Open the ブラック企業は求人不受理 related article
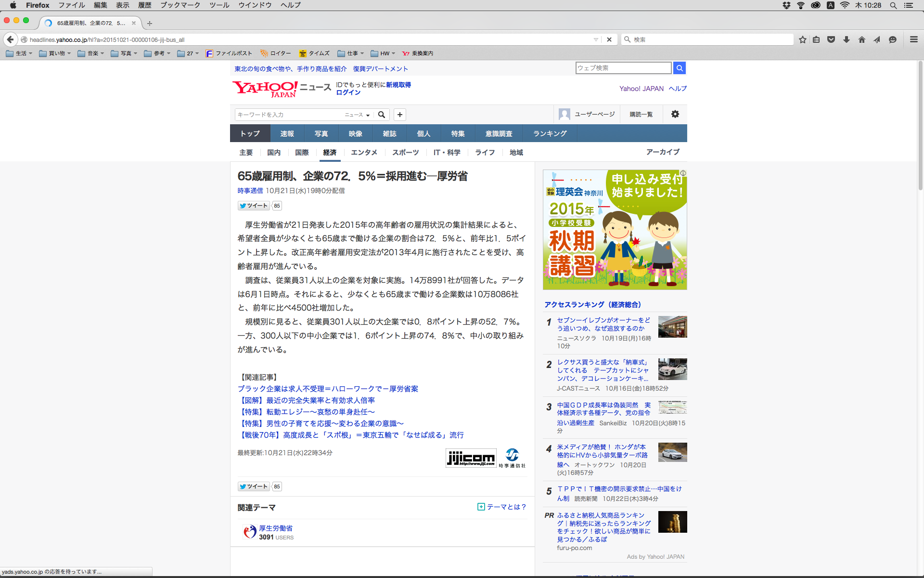Image resolution: width=924 pixels, height=578 pixels. pyautogui.click(x=328, y=389)
